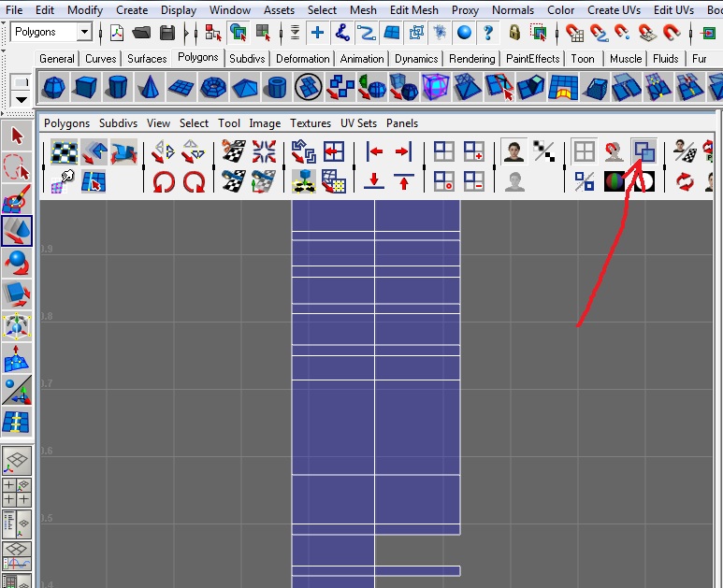Open the Edit Mesh menu
Image resolution: width=723 pixels, height=588 pixels.
pyautogui.click(x=414, y=9)
